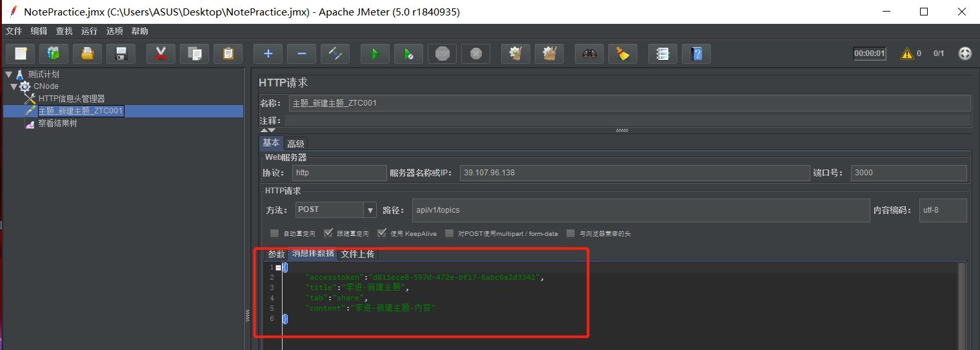The width and height of the screenshot is (980, 350).
Task: Click the Shutdown icon
Action: click(475, 53)
